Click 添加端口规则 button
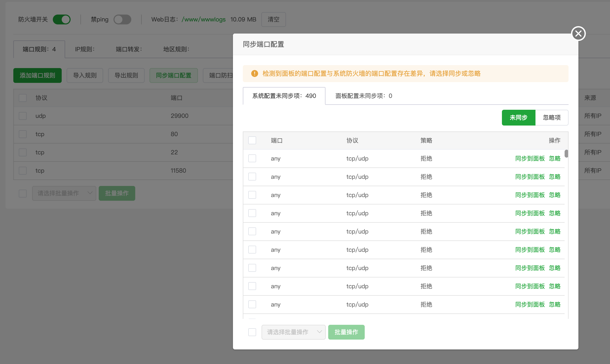This screenshot has height=364, width=610. [38, 75]
